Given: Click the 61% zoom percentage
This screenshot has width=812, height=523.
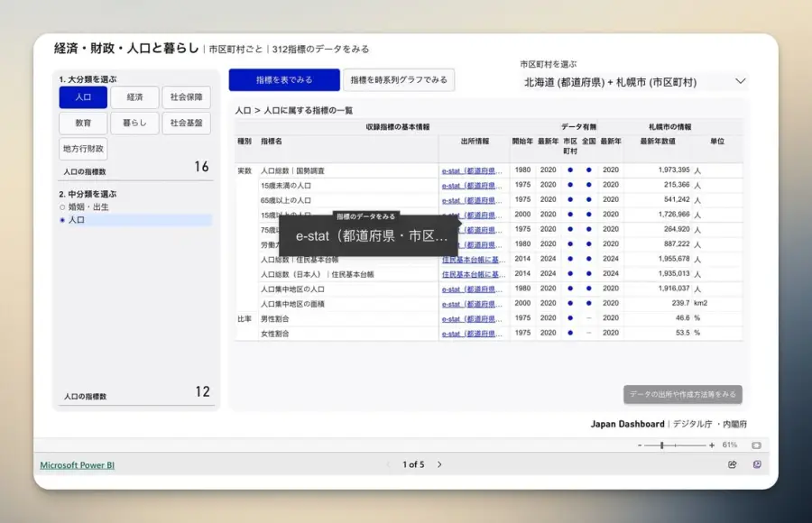Looking at the screenshot, I should pyautogui.click(x=730, y=445).
